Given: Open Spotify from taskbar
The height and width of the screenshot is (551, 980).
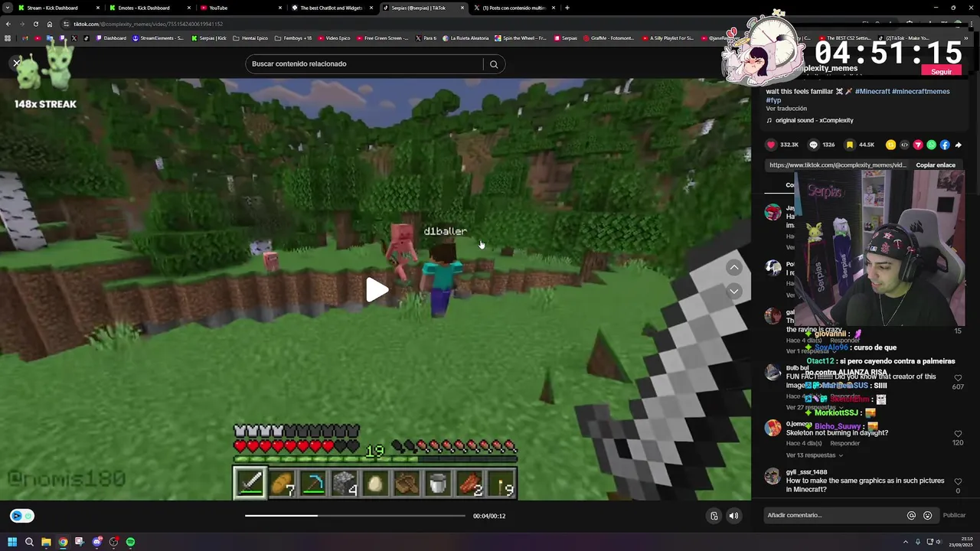Looking at the screenshot, I should point(130,542).
